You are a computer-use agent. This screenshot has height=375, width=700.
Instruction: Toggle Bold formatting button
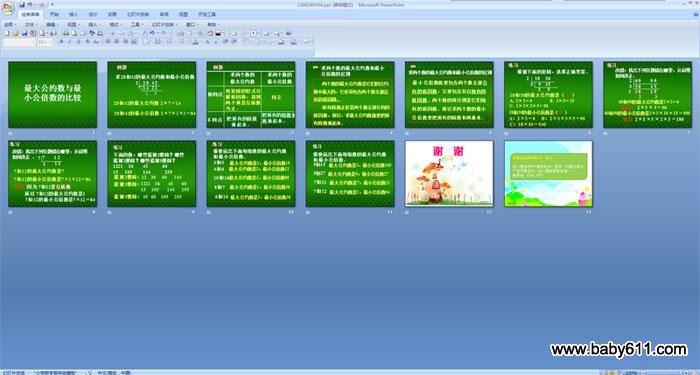point(61,42)
